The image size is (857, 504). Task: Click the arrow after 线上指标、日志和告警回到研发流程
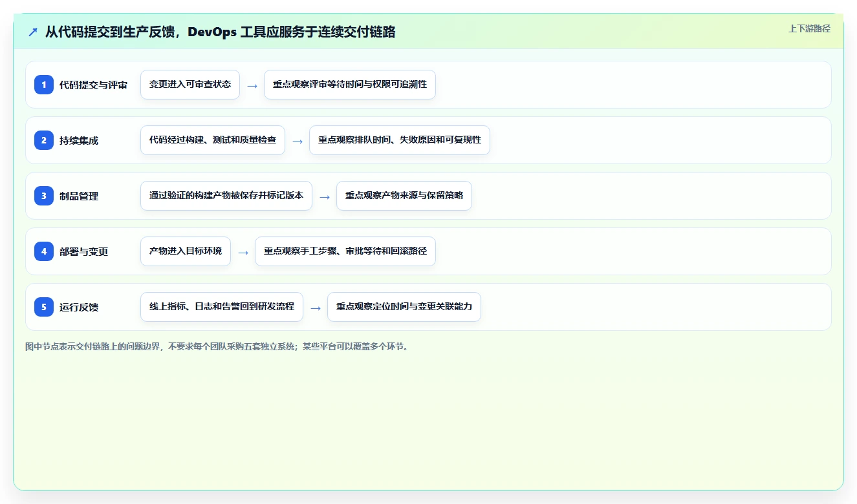coord(316,308)
